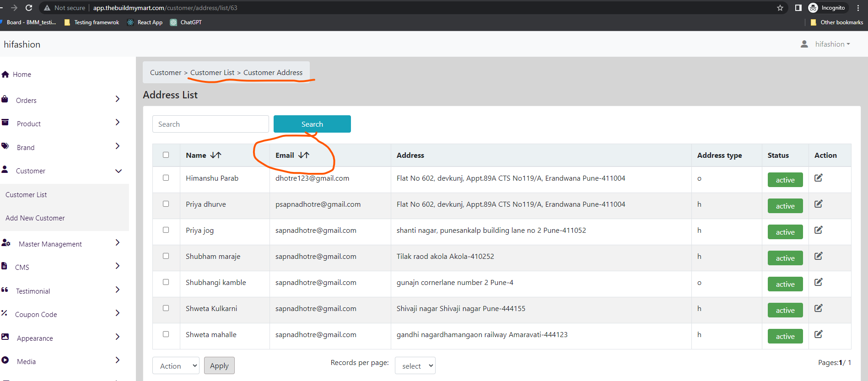The height and width of the screenshot is (381, 868).
Task: Toggle active status for Shweta mahalle
Action: click(x=785, y=336)
